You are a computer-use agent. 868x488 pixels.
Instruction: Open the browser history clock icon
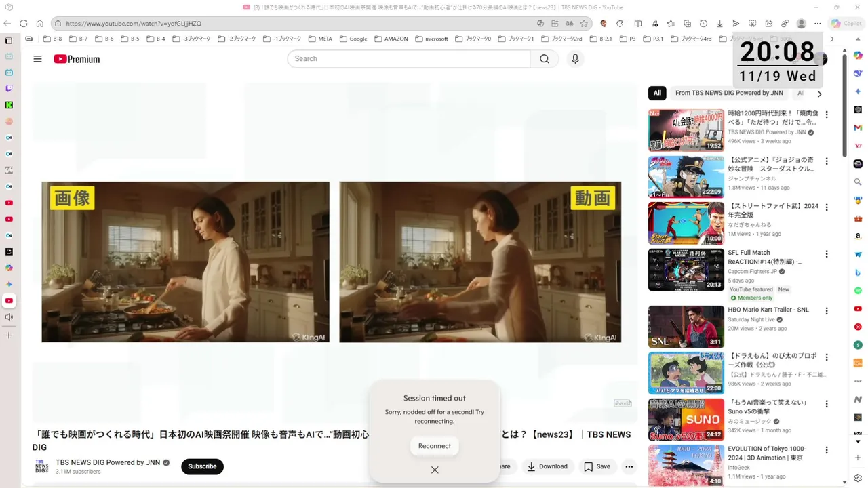click(703, 23)
